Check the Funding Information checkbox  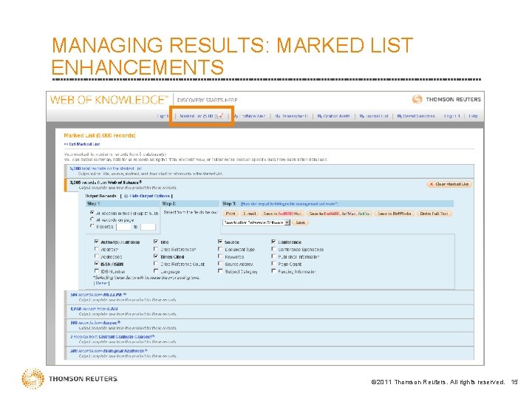(273, 271)
